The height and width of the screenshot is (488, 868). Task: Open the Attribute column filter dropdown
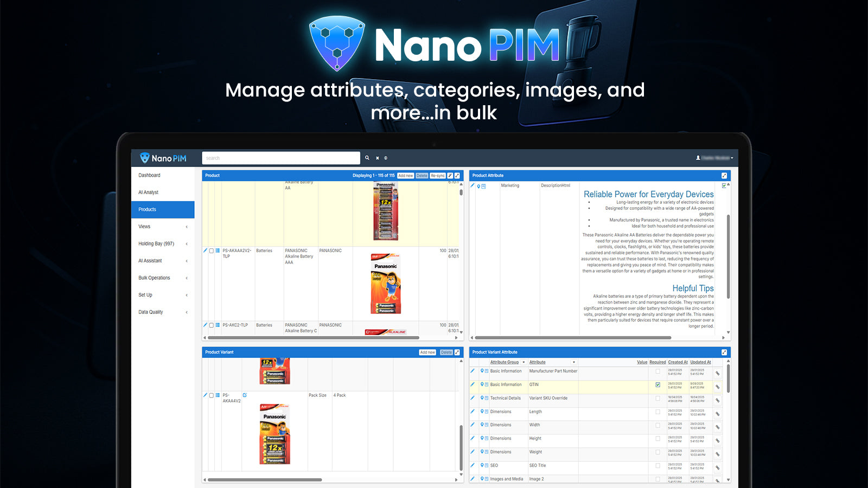click(x=573, y=362)
